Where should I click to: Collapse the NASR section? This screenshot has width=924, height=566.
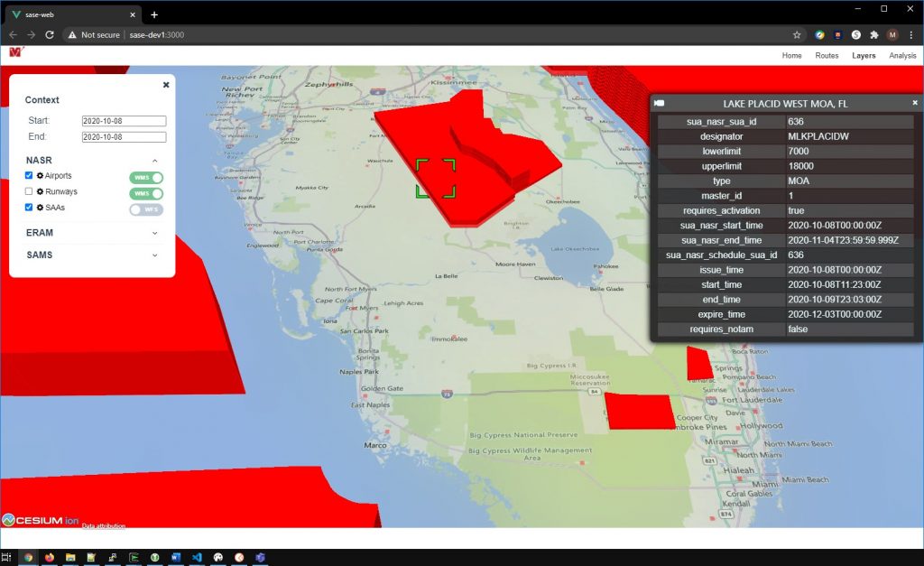pos(155,161)
